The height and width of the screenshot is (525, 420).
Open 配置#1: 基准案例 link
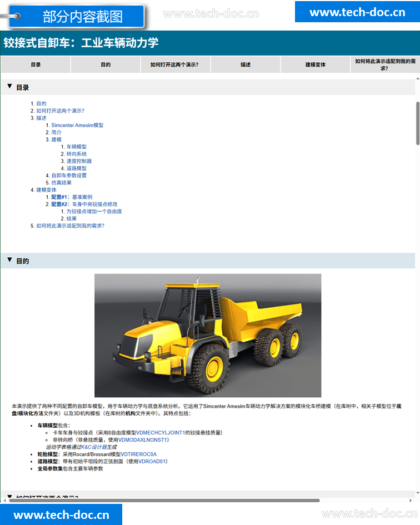[72, 197]
